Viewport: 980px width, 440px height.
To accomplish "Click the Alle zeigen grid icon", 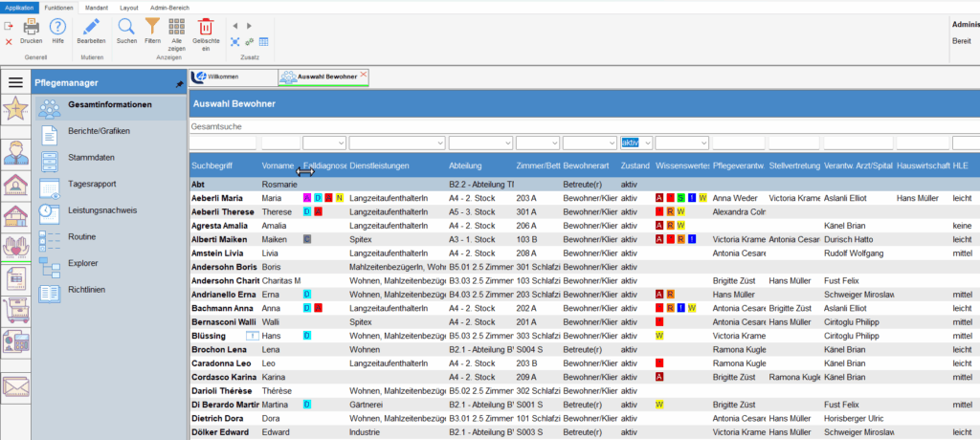I will coord(177,28).
